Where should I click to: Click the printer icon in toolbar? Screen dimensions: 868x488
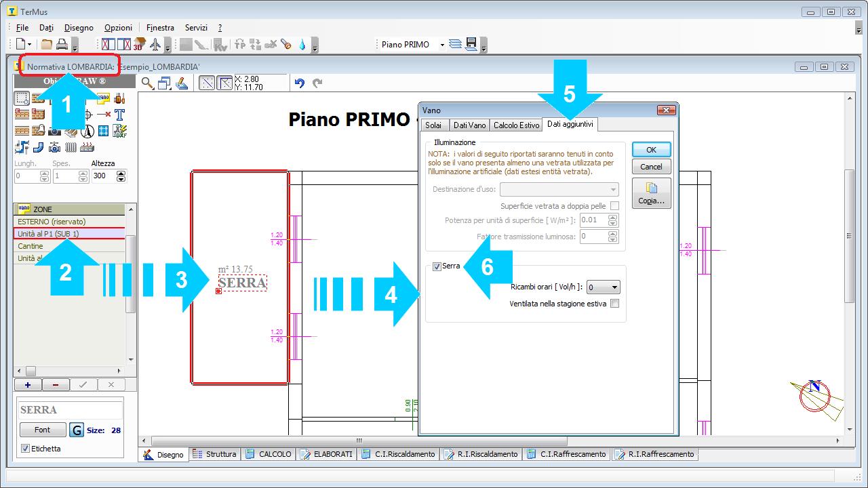click(x=62, y=45)
